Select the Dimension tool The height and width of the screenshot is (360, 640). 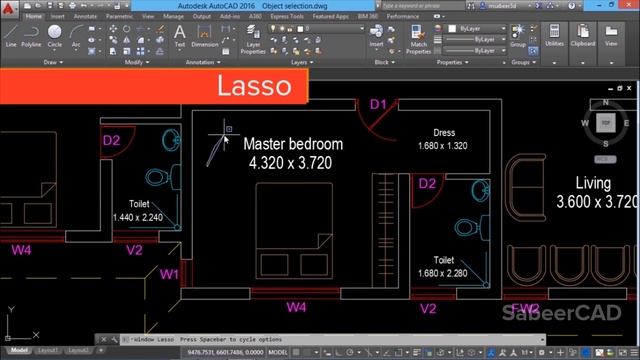[x=204, y=36]
